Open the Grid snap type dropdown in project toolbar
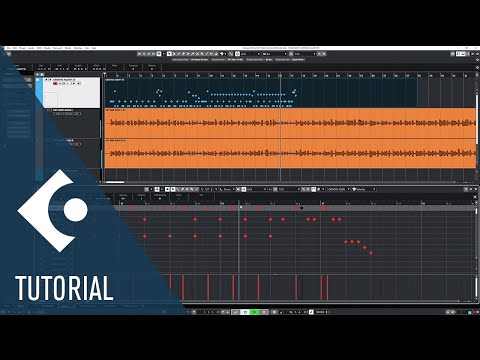The image size is (480, 360). pyautogui.click(x=250, y=54)
